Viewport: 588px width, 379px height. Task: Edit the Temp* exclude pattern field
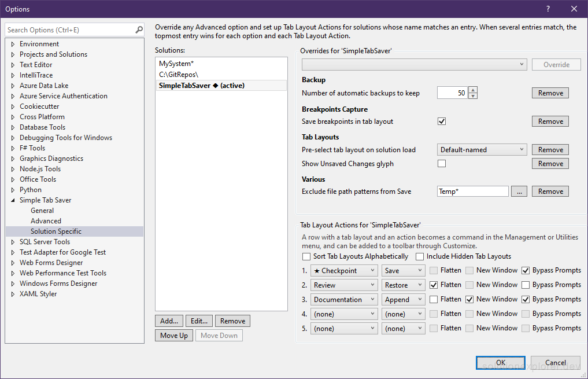click(472, 192)
